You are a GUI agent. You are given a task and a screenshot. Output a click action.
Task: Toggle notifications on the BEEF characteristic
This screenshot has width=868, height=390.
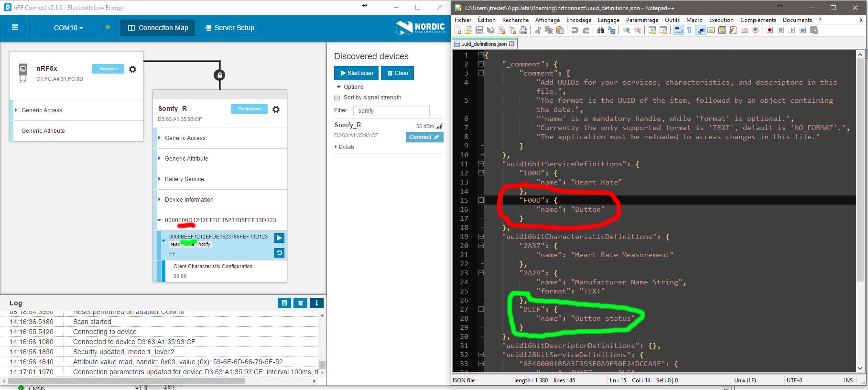(x=280, y=238)
